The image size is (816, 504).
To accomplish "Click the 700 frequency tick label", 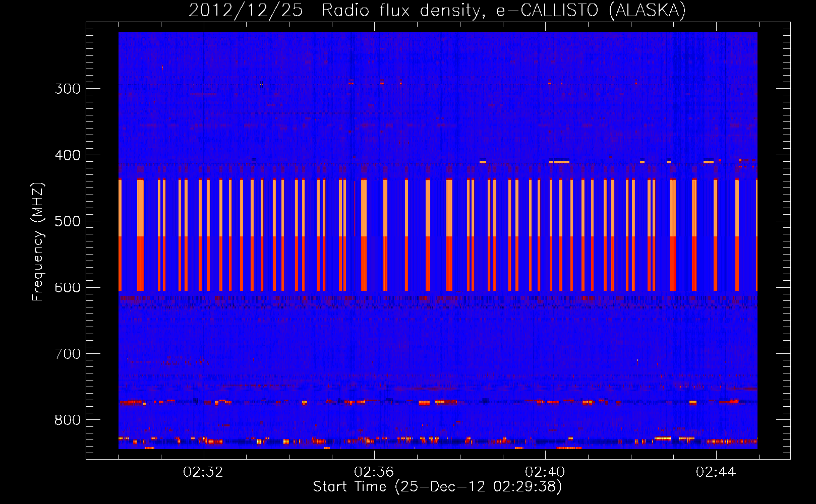I will [68, 354].
